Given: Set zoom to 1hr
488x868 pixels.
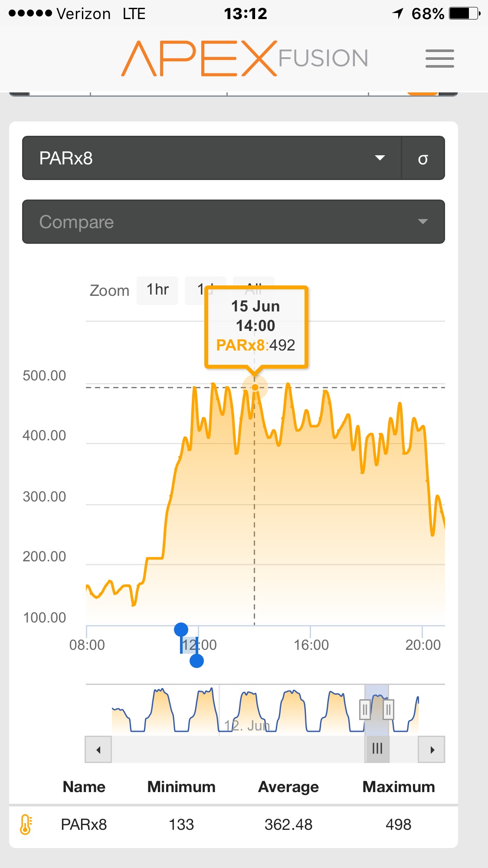Looking at the screenshot, I should pos(157,290).
